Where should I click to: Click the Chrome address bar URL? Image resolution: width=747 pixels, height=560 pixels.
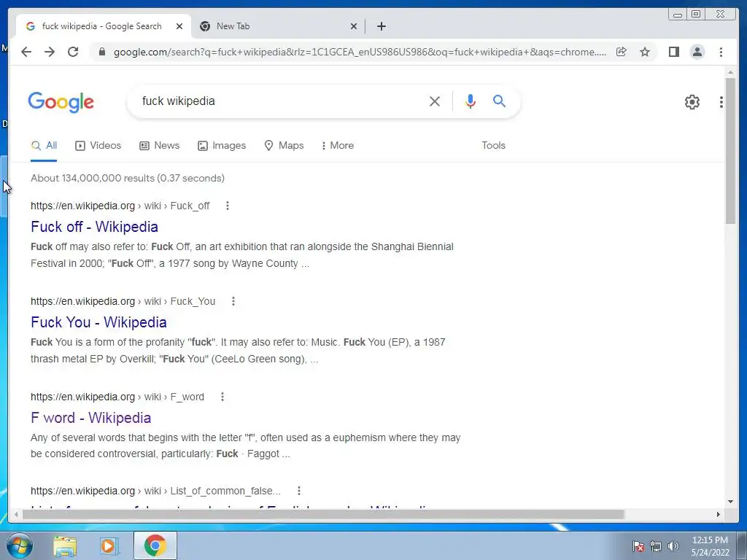tap(360, 52)
